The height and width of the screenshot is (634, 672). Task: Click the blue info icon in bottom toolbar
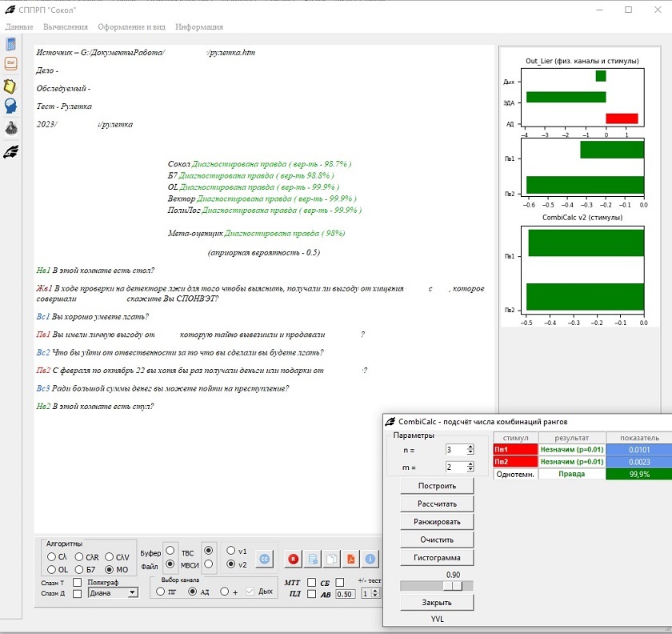(370, 560)
